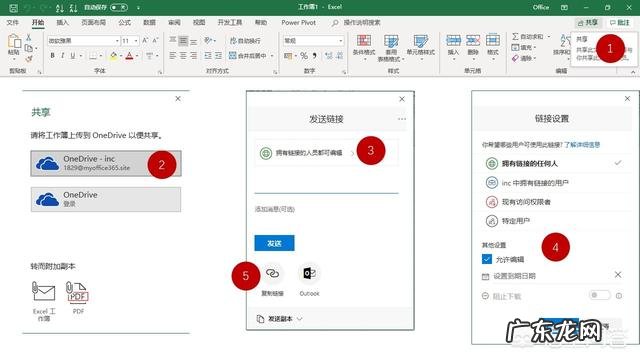The width and height of the screenshot is (640, 360).
Task: Click the recipient name input line
Action: [327, 186]
